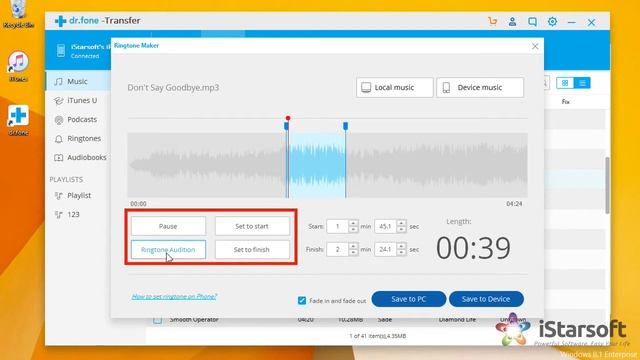
Task: Click the Start seconds field
Action: pyautogui.click(x=386, y=226)
